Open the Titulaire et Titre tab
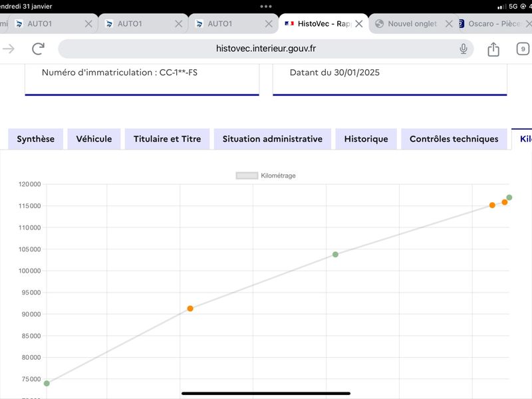Image resolution: width=532 pixels, height=399 pixels. (x=168, y=139)
